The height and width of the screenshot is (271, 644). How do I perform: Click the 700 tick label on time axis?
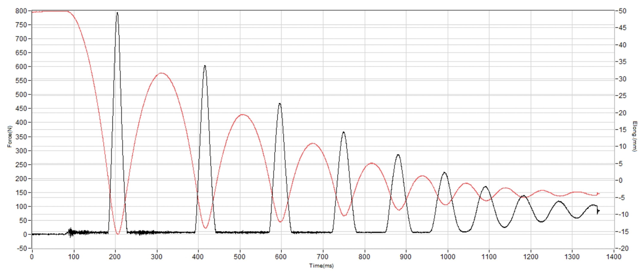(x=322, y=257)
